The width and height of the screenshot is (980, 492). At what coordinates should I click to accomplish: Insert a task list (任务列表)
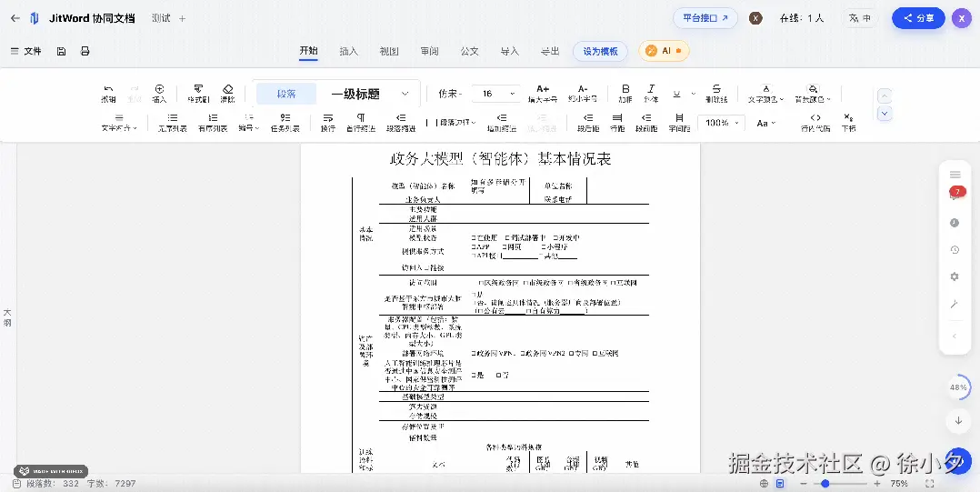click(285, 123)
